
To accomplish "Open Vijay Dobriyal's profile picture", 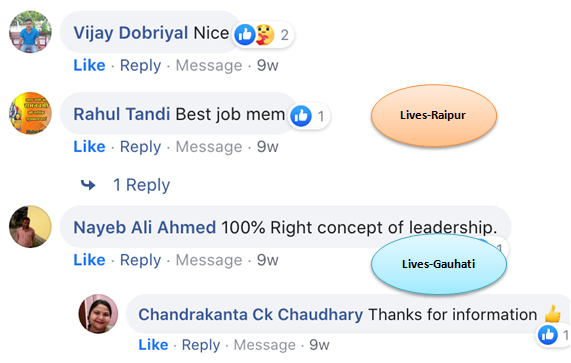I will (x=30, y=32).
